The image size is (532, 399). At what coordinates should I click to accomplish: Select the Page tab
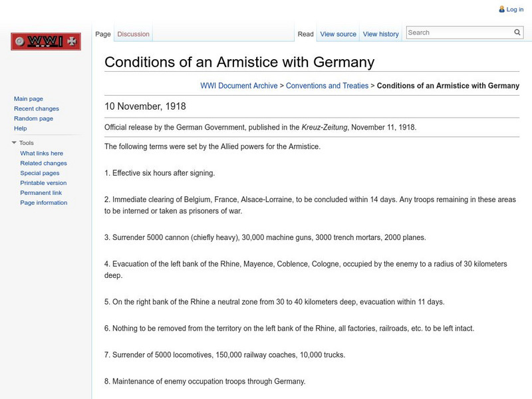click(x=103, y=33)
